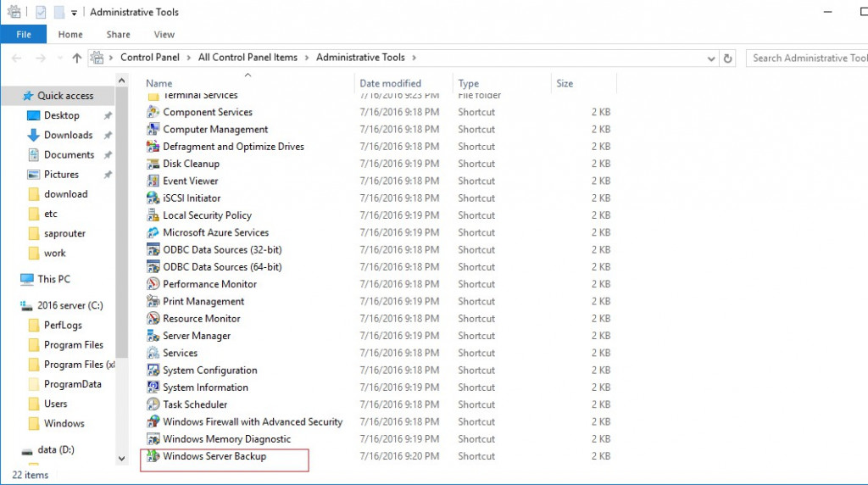
Task: Open the PerfLogs folder in navigation pane
Action: 63,325
